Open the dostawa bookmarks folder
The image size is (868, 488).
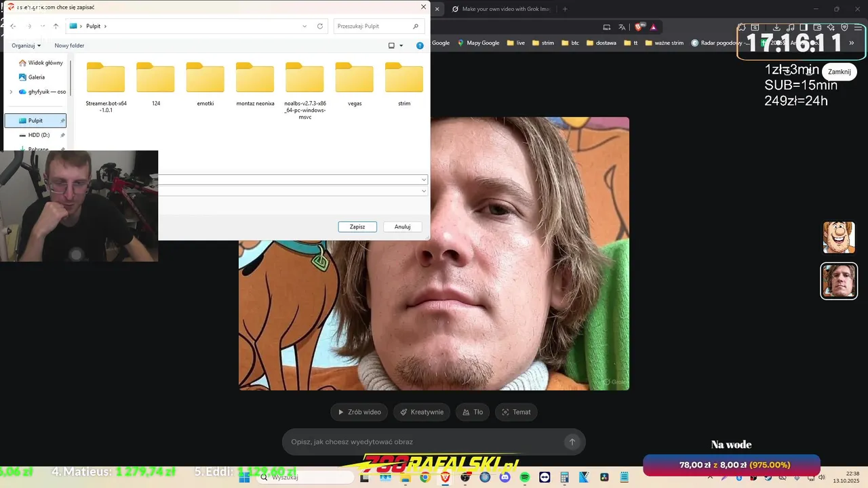[601, 43]
